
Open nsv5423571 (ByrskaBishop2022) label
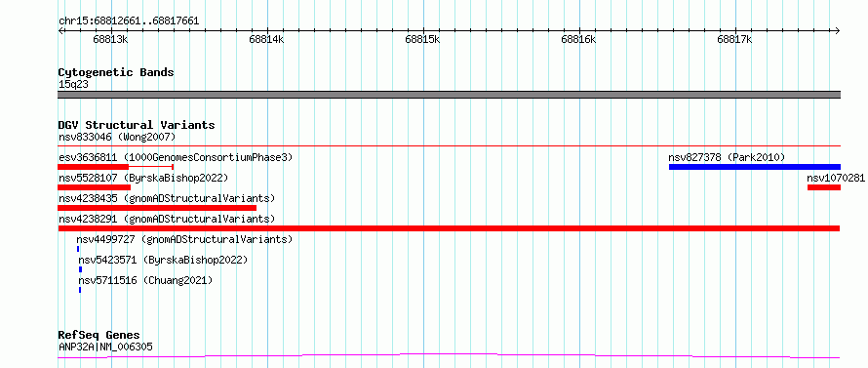click(163, 260)
